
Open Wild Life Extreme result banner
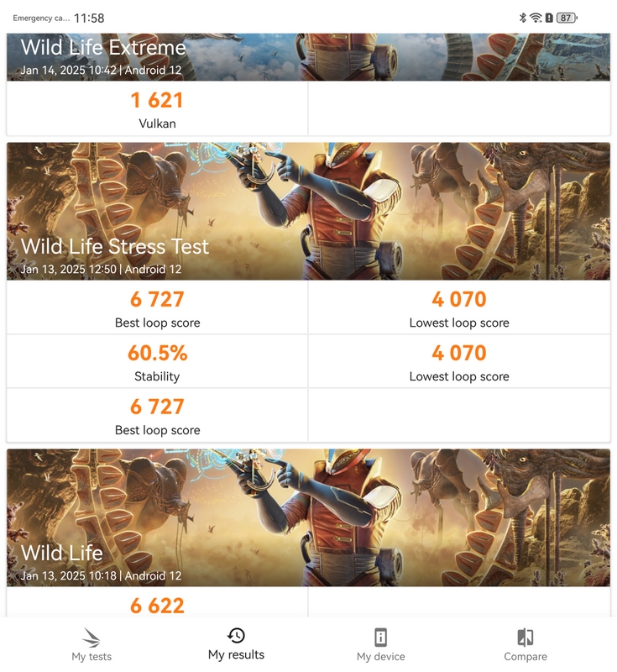click(x=308, y=57)
